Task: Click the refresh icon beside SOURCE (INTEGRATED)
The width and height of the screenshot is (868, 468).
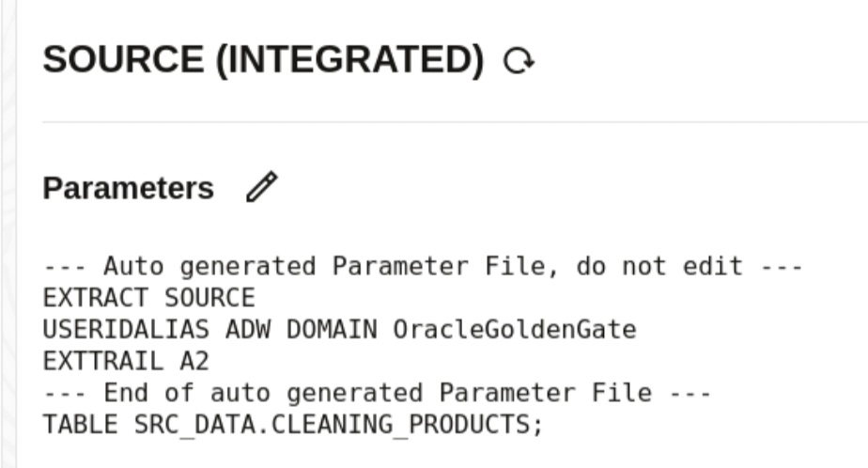Action: pyautogui.click(x=519, y=62)
